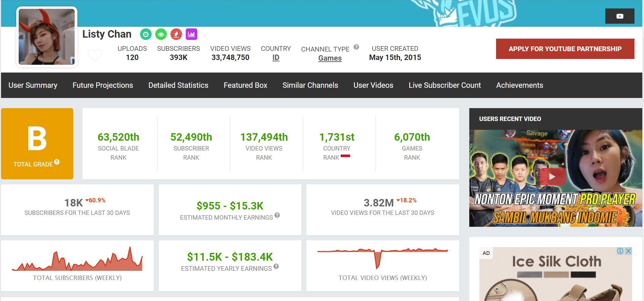This screenshot has height=301, width=644.
Task: Click the Ice Silk Cloth ad image
Action: pyautogui.click(x=555, y=274)
